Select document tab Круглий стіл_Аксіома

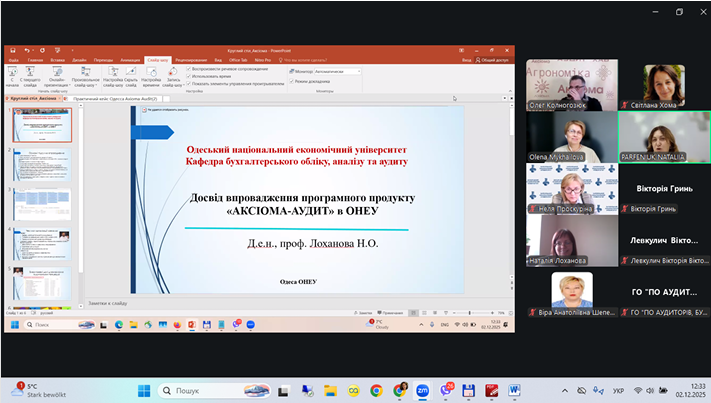point(34,98)
